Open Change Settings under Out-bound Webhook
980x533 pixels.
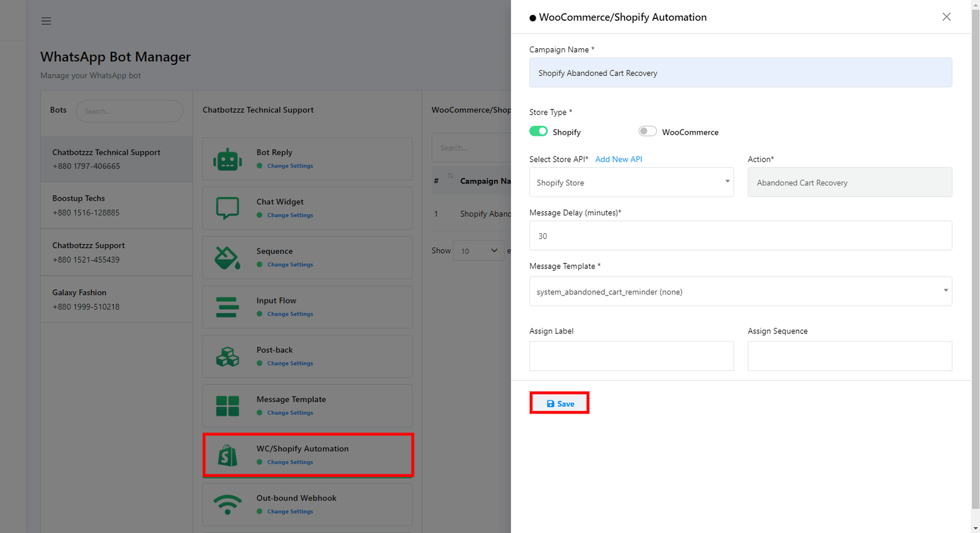pos(290,512)
